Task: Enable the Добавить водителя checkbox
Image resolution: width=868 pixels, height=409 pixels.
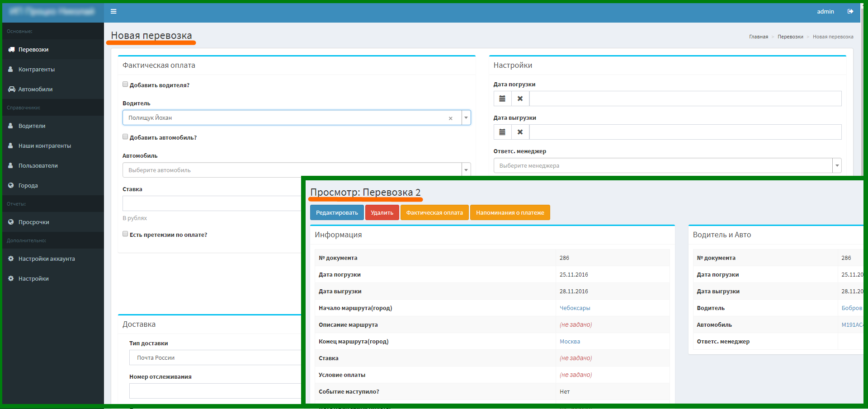Action: tap(125, 84)
